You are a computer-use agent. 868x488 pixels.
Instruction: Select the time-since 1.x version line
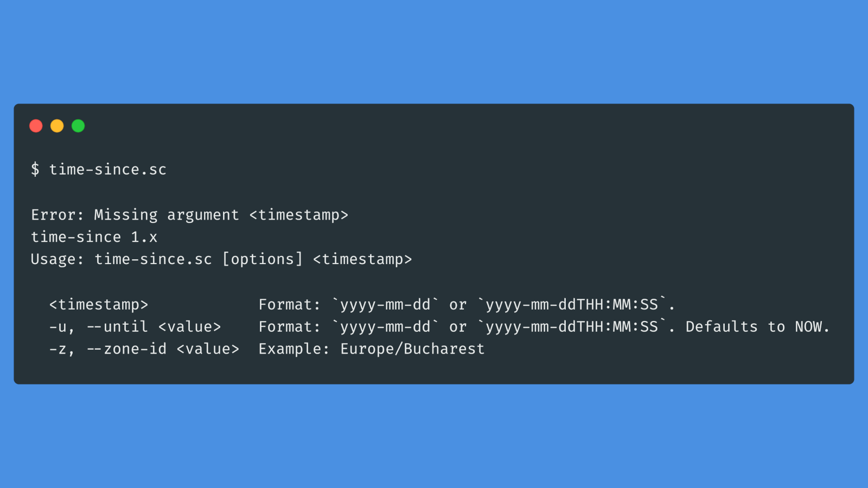pos(94,237)
